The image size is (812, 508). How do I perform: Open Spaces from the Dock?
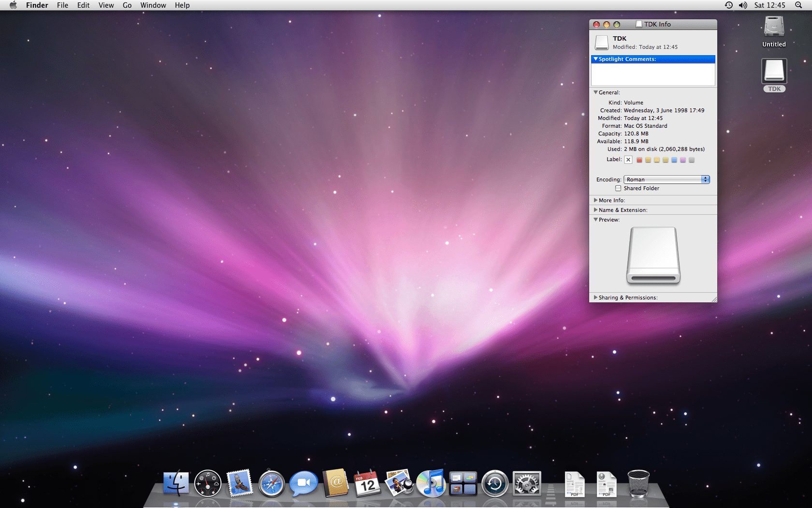[463, 483]
